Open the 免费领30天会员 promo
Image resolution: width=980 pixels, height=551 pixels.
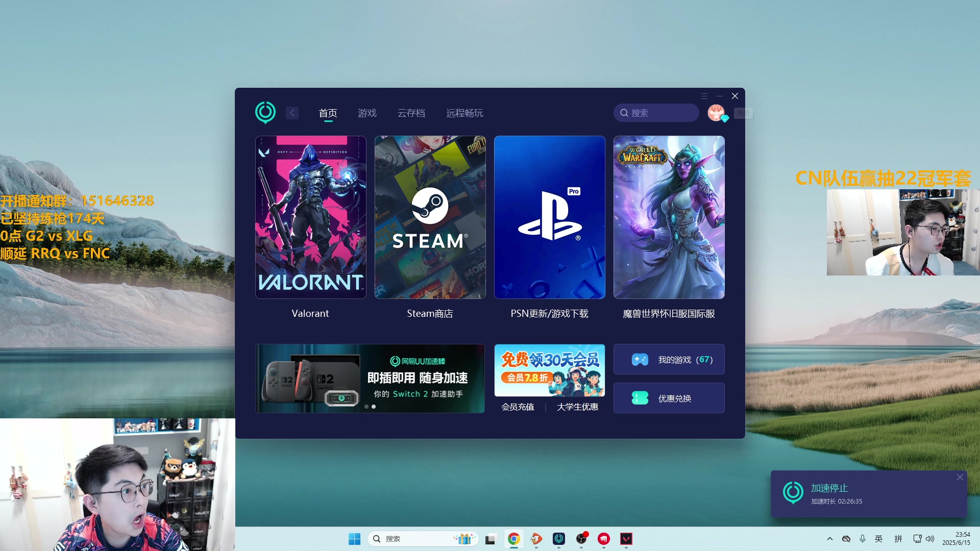(x=550, y=370)
